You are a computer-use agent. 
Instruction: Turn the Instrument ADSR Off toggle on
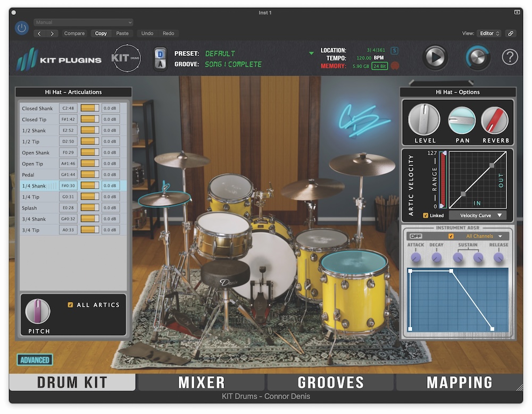417,235
